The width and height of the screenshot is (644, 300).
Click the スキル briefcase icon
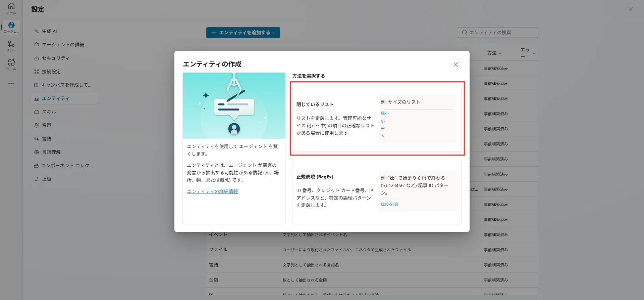tap(36, 112)
